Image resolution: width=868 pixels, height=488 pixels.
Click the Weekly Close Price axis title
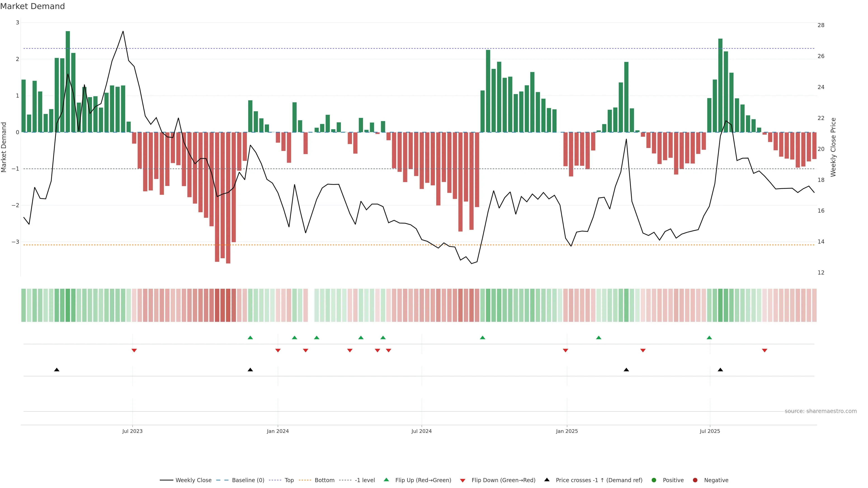(x=833, y=147)
